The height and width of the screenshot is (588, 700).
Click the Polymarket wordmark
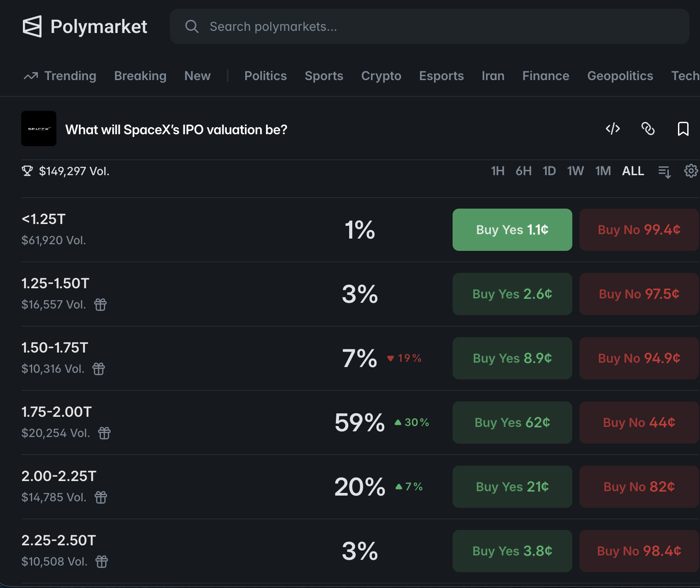(99, 26)
